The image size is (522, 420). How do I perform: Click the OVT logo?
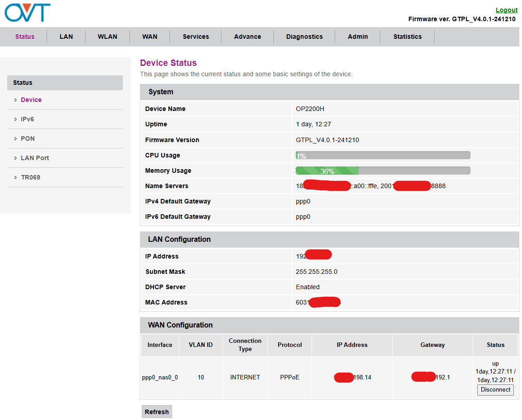(28, 13)
